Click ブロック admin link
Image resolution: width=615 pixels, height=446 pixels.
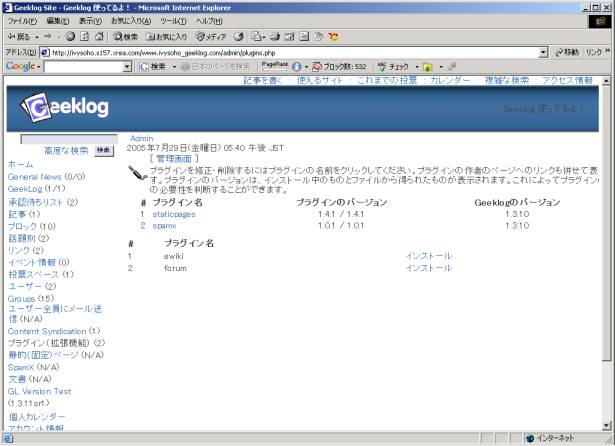coord(22,226)
